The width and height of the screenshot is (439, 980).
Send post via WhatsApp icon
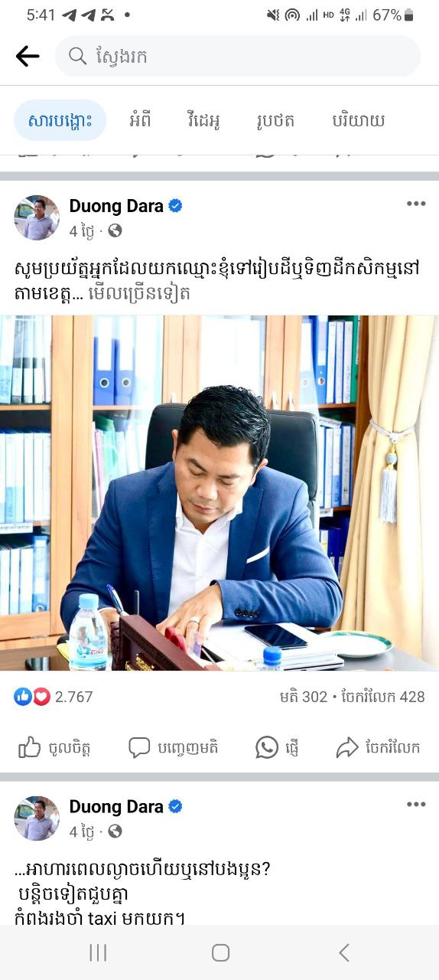(x=267, y=747)
